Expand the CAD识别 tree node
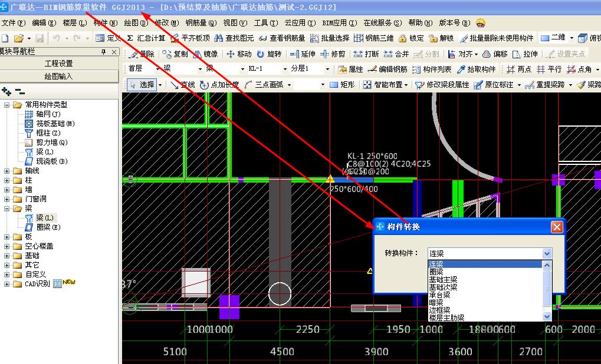 click(6, 284)
